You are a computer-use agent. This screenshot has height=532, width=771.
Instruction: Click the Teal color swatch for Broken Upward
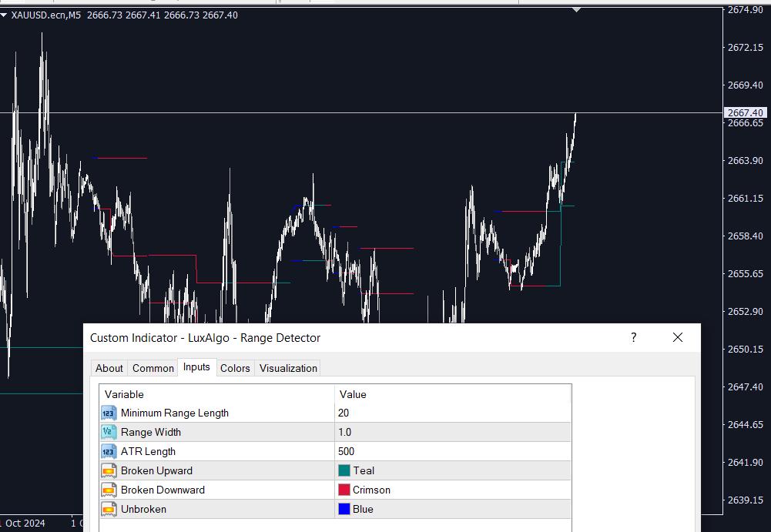[344, 470]
